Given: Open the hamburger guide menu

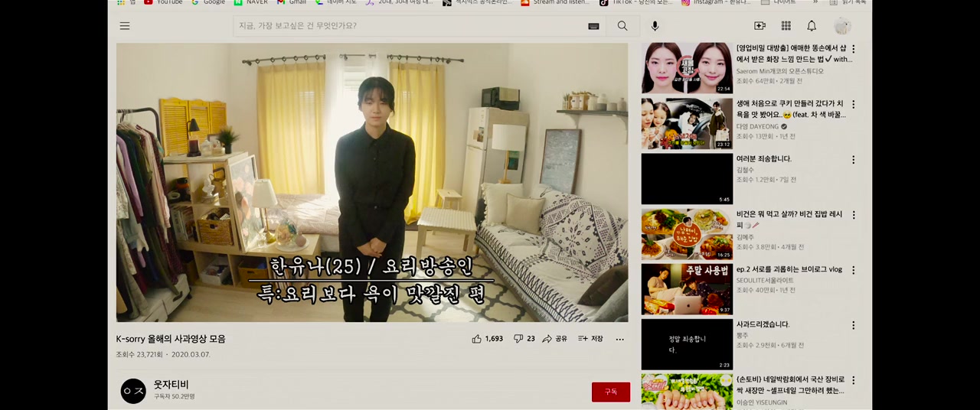Looking at the screenshot, I should coord(125,26).
